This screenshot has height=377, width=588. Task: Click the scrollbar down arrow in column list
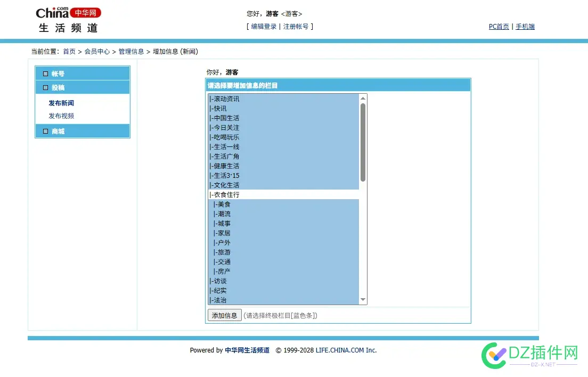click(x=363, y=300)
